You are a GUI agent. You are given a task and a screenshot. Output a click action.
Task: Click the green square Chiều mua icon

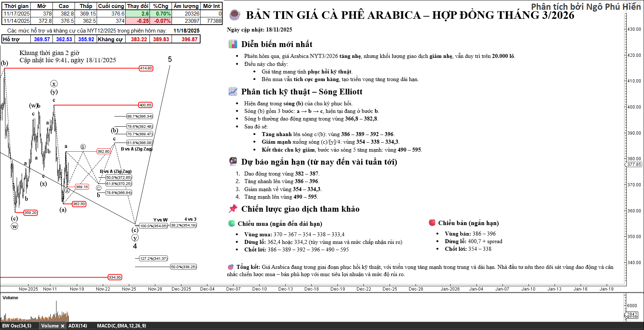[232, 223]
